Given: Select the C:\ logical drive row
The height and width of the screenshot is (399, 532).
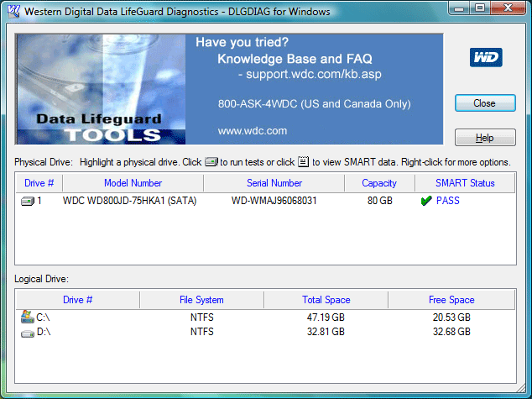Looking at the screenshot, I should [266, 318].
